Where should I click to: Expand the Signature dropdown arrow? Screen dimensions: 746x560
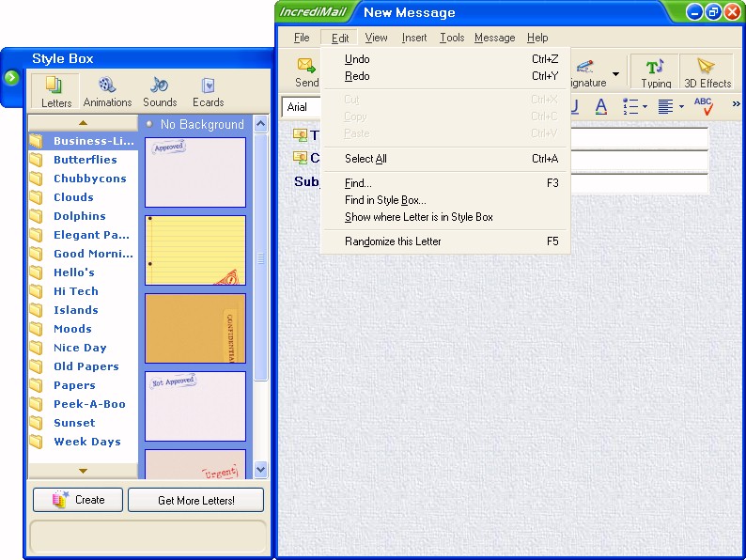pyautogui.click(x=616, y=74)
